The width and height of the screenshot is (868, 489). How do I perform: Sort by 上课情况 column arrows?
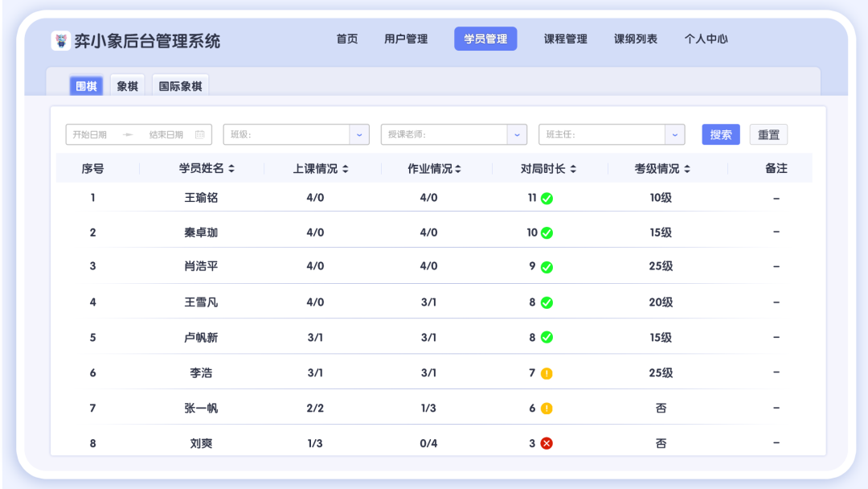click(346, 169)
